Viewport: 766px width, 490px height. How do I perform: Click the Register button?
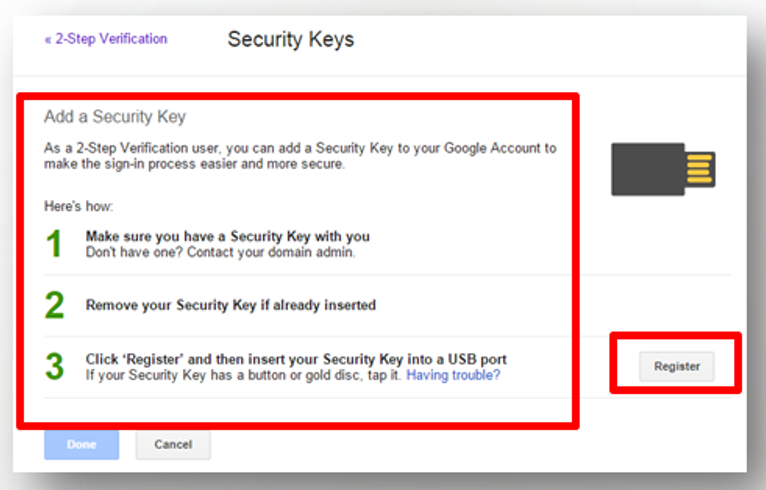tap(677, 366)
